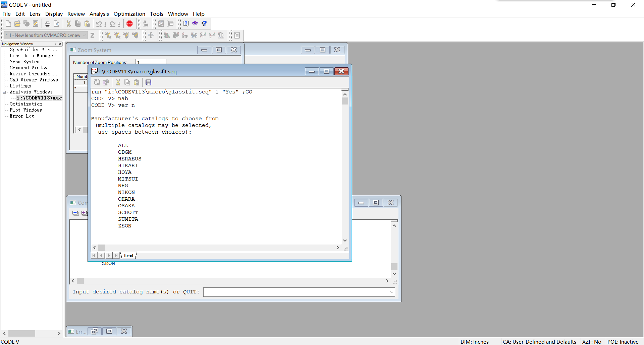
Task: Click the Undo arrow icon
Action: coord(99,24)
